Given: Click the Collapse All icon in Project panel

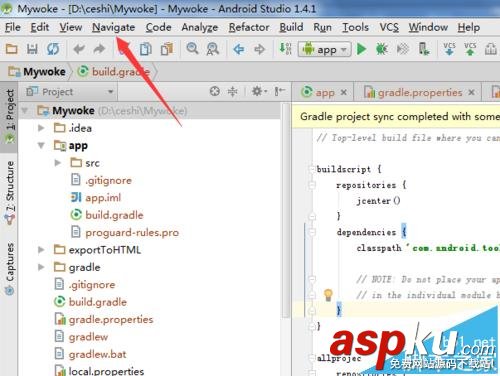Looking at the screenshot, I should tap(232, 91).
